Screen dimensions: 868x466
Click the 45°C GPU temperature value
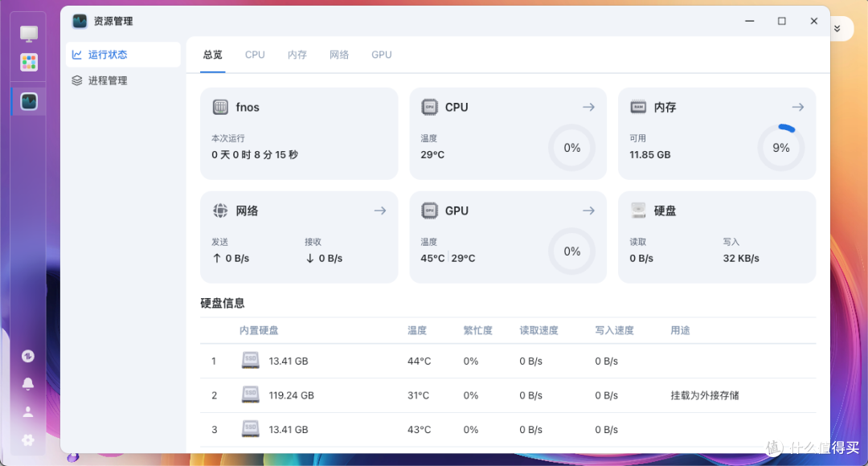tap(432, 258)
